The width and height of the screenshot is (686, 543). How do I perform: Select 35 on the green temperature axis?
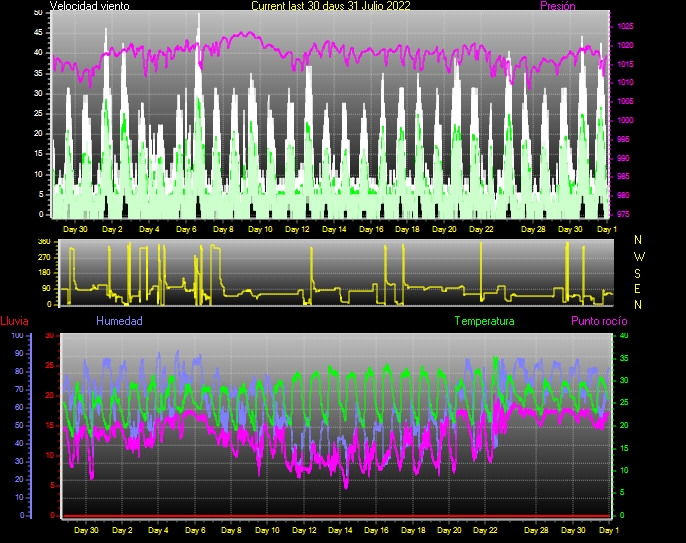click(x=624, y=358)
